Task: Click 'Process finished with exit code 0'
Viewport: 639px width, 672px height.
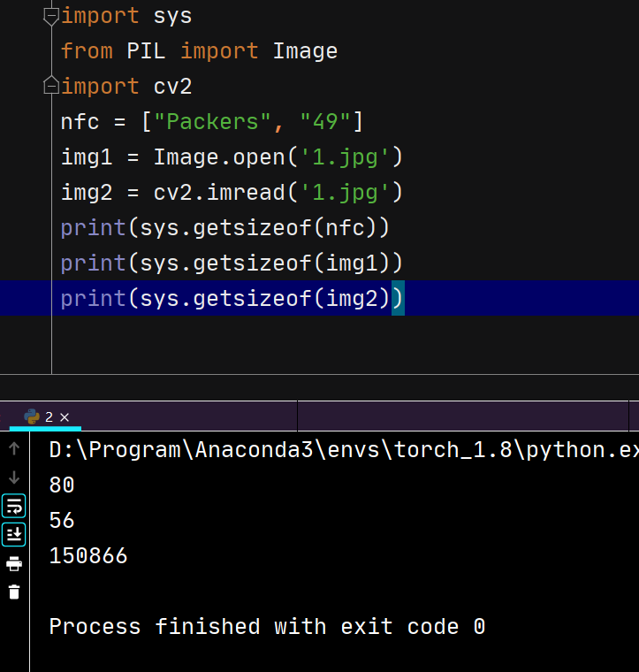Action: click(x=267, y=626)
